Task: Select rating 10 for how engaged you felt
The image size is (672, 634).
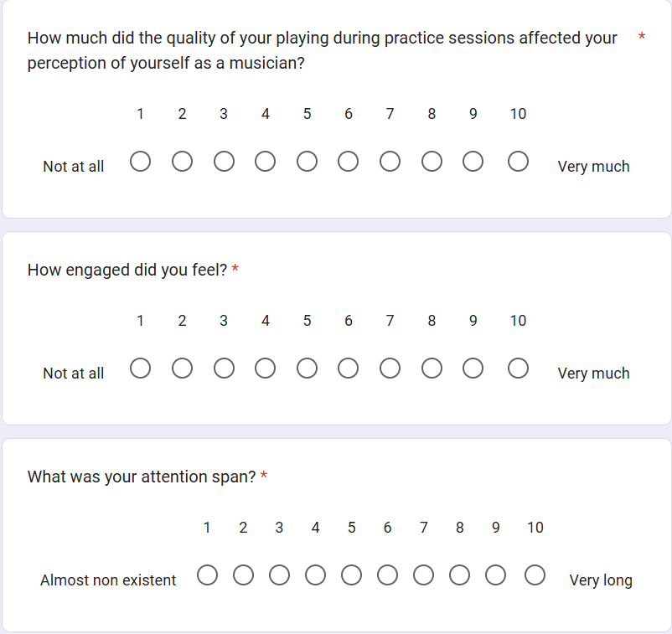Action: (x=518, y=369)
